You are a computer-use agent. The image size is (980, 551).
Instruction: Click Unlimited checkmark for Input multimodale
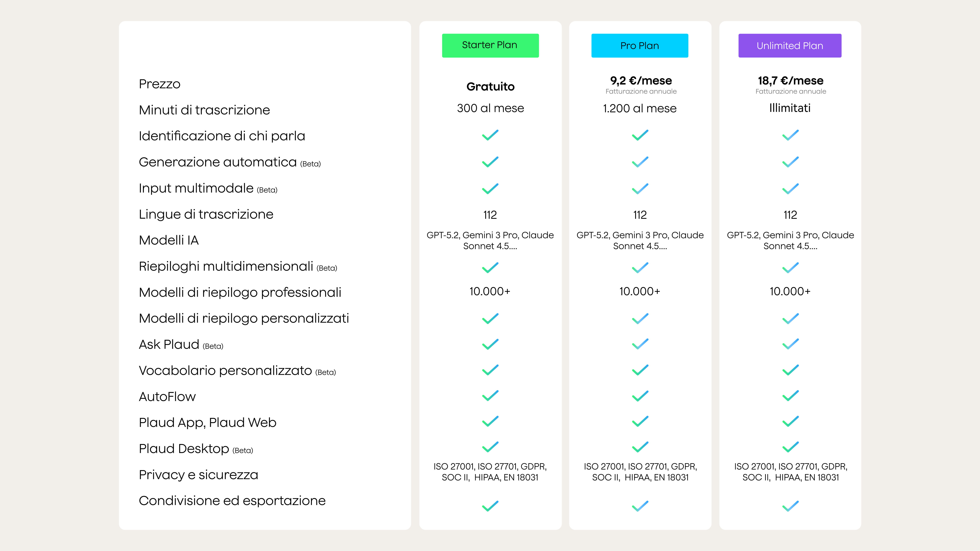point(790,189)
